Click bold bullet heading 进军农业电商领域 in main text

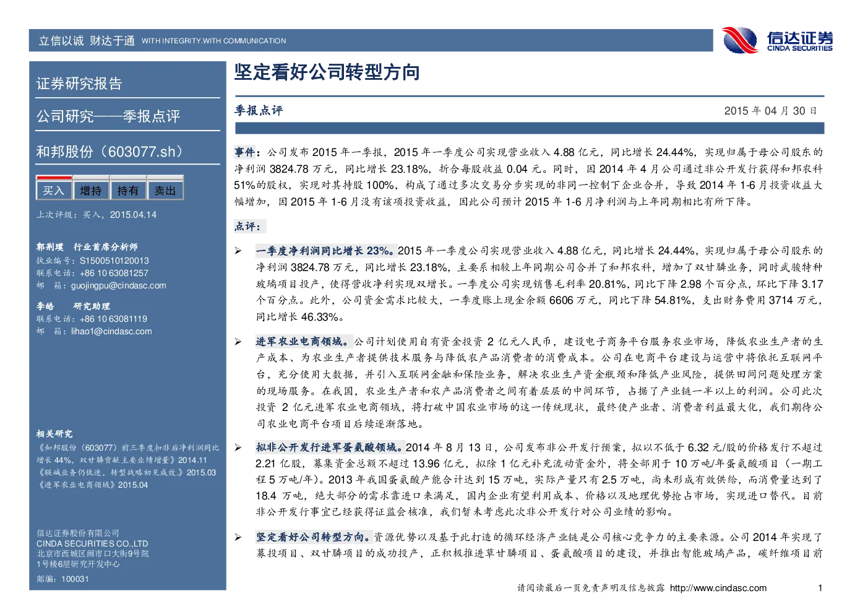[303, 342]
